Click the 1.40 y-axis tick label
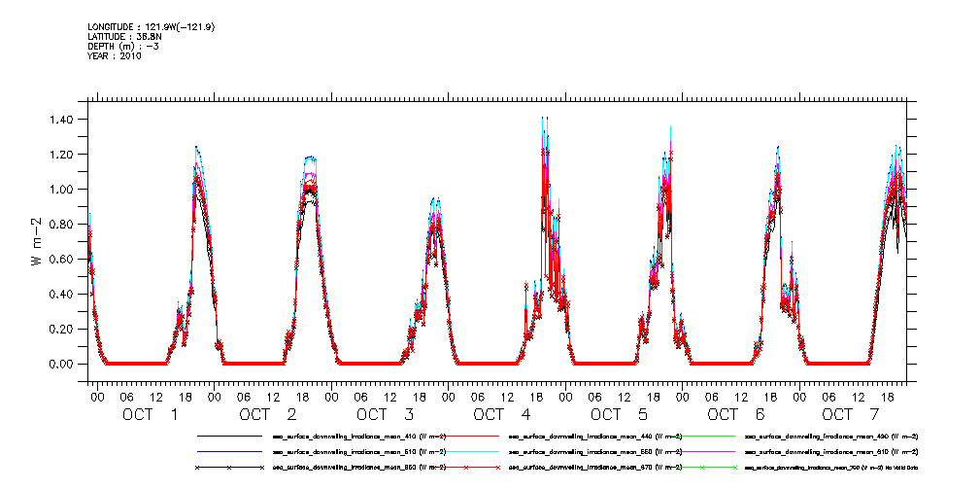Screen dimensions: 980x490 tap(62, 120)
